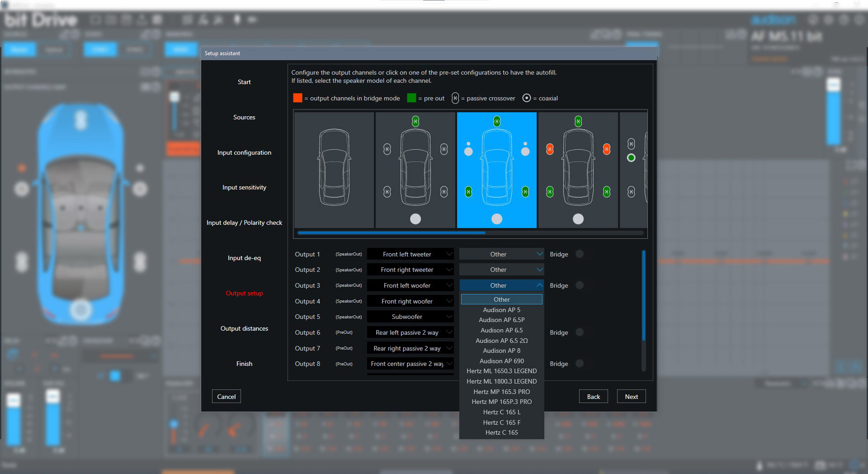Open Output 2 speaker model dropdown
Image resolution: width=868 pixels, height=474 pixels.
tap(501, 270)
